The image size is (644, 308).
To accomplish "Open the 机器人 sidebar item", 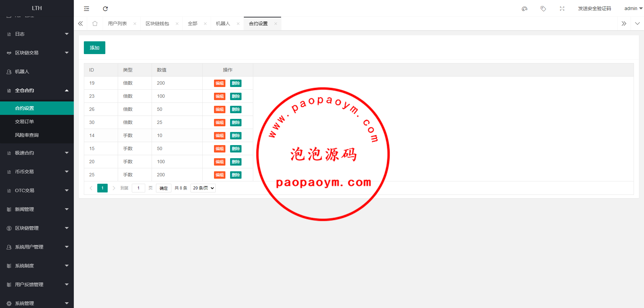I will [37, 72].
